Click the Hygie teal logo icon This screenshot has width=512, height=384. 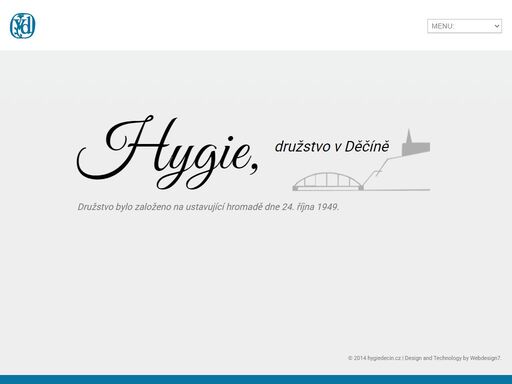point(22,26)
